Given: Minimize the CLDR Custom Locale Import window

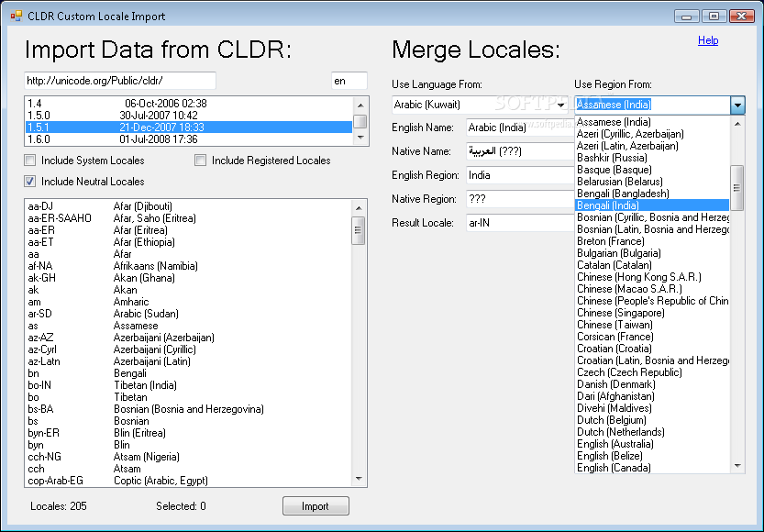Looking at the screenshot, I should click(687, 17).
